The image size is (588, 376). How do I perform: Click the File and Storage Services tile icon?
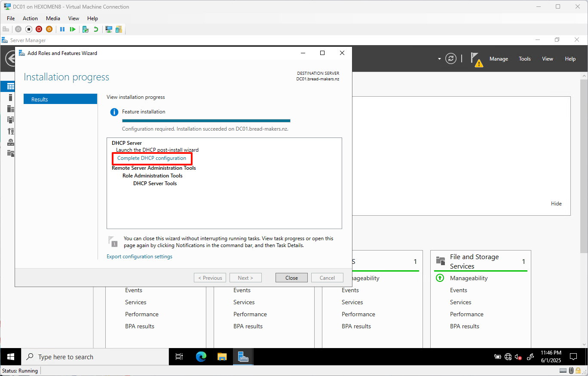coord(441,261)
